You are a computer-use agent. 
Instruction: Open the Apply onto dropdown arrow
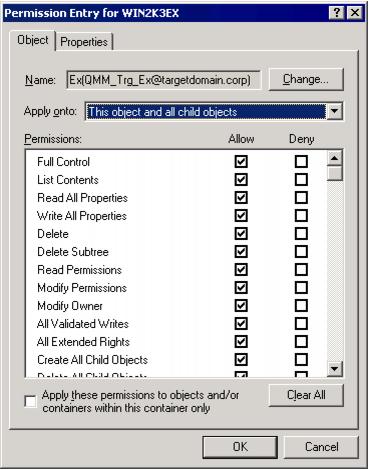pos(334,111)
